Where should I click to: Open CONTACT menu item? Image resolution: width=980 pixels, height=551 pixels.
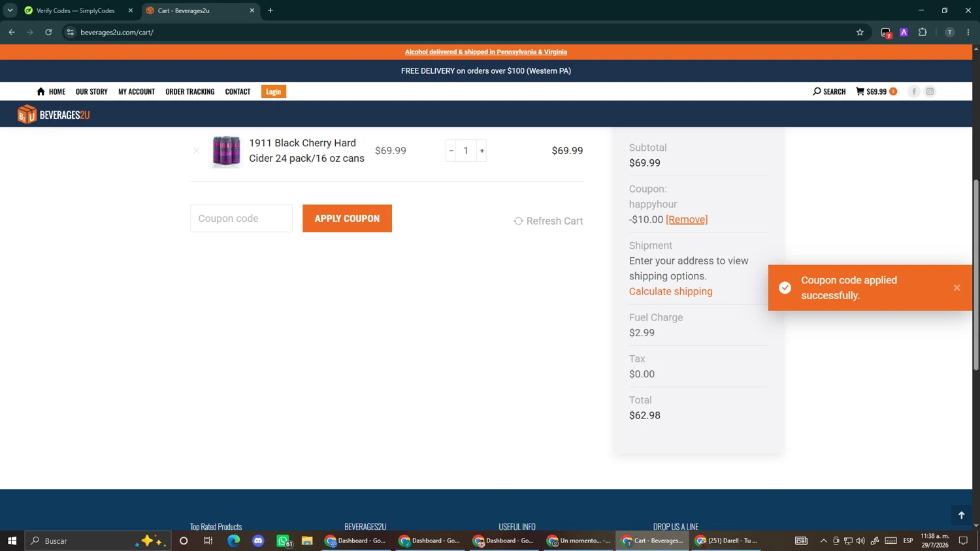tap(238, 91)
